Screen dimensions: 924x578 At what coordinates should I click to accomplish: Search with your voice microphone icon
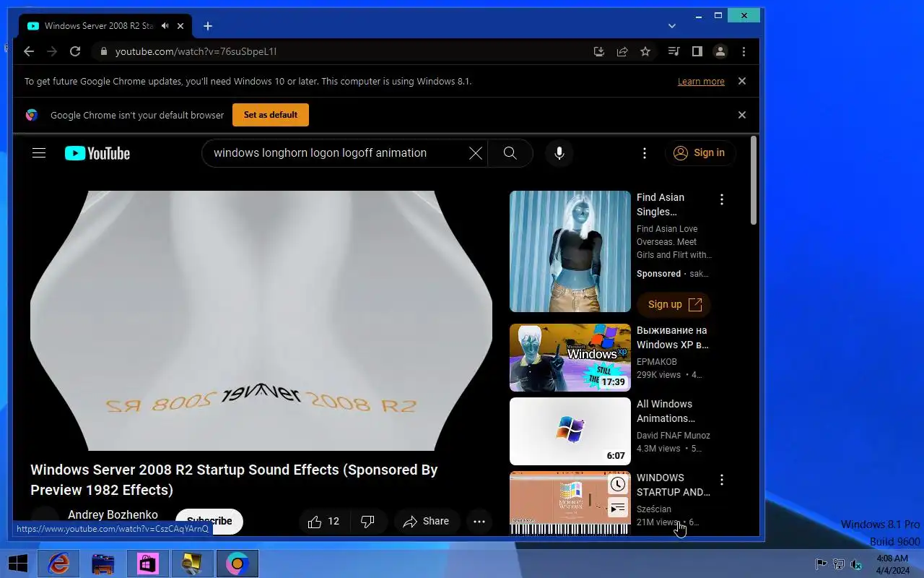[559, 153]
